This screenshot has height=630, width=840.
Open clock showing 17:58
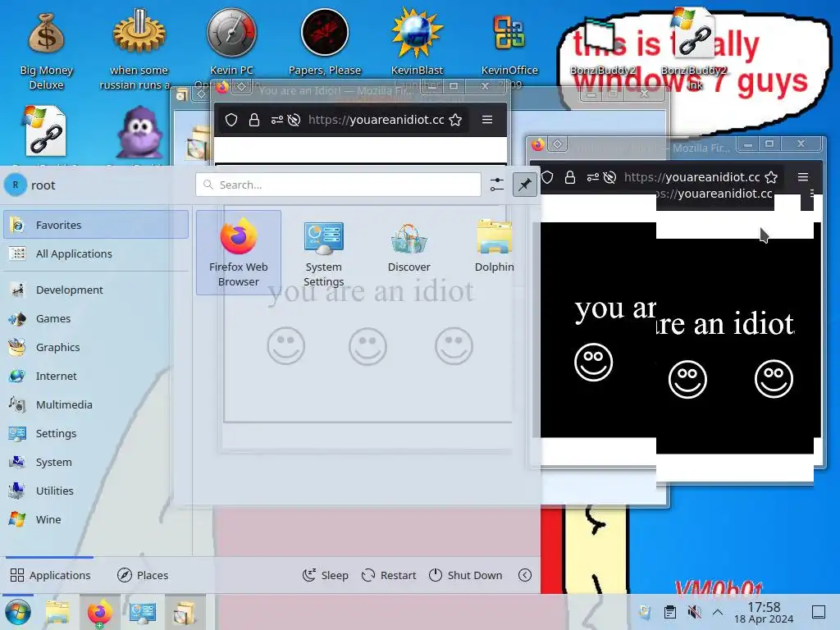coord(764,612)
